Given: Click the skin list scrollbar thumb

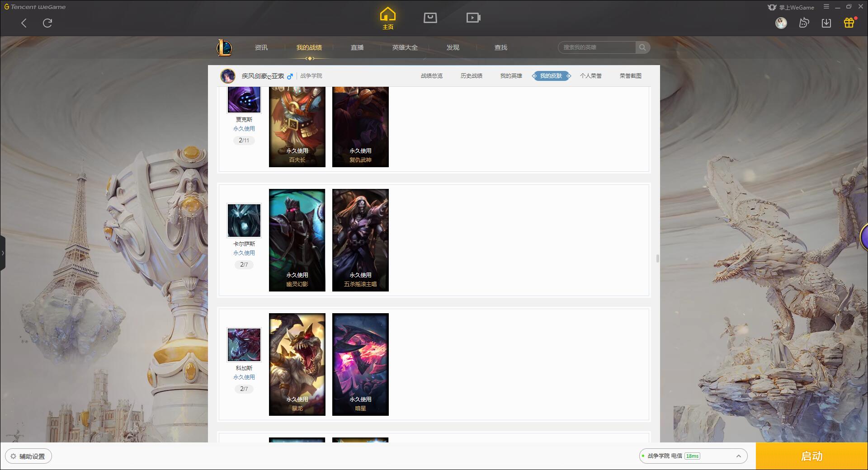Looking at the screenshot, I should tap(657, 258).
